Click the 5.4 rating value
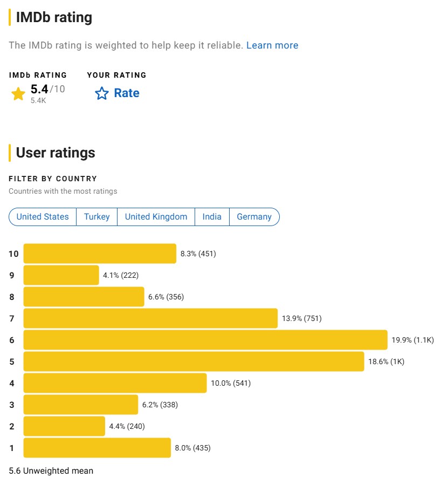The width and height of the screenshot is (448, 485). click(x=39, y=89)
